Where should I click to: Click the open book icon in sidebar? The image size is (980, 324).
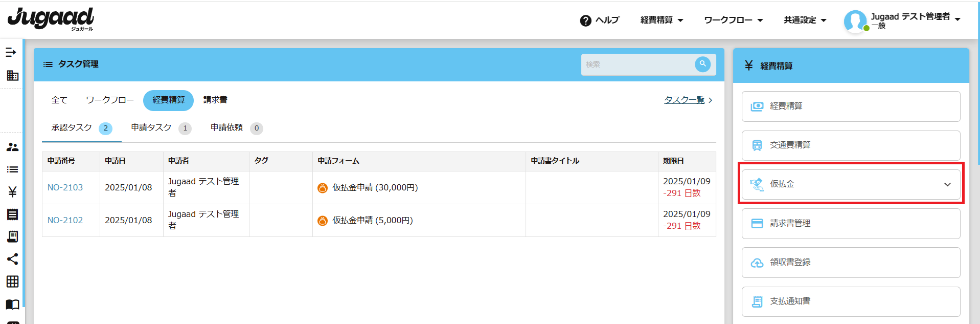(12, 305)
